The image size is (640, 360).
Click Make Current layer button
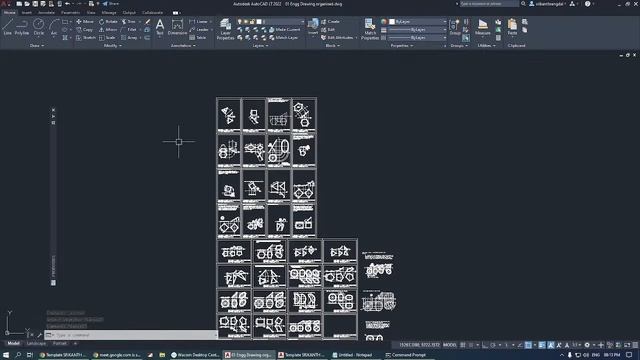pyautogui.click(x=284, y=29)
